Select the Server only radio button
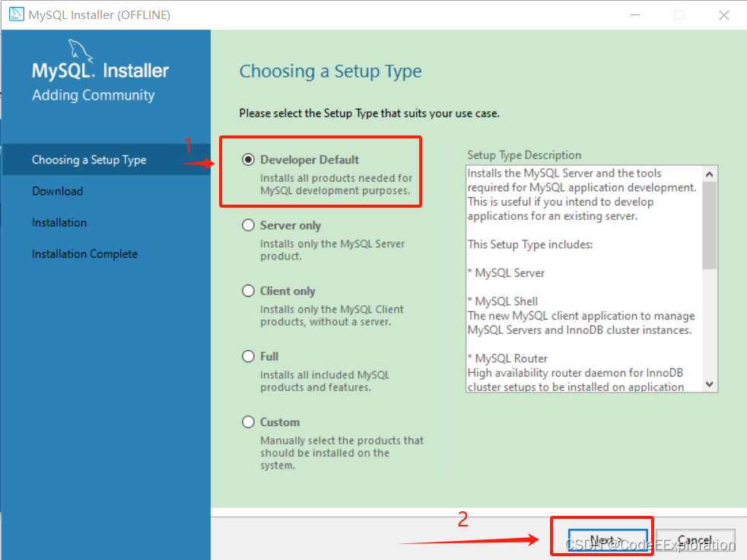The height and width of the screenshot is (560, 747). pos(248,225)
